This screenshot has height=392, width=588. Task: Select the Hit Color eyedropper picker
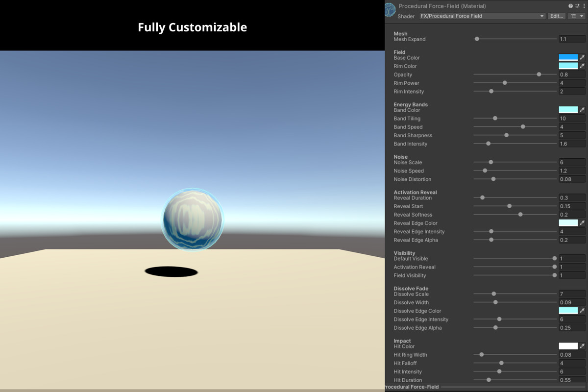click(583, 346)
